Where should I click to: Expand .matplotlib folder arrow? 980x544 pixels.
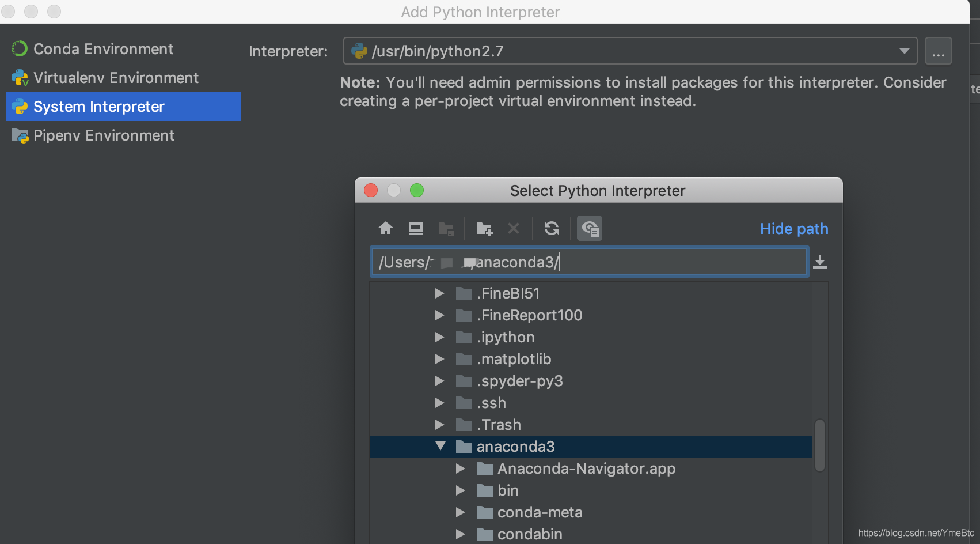click(439, 359)
